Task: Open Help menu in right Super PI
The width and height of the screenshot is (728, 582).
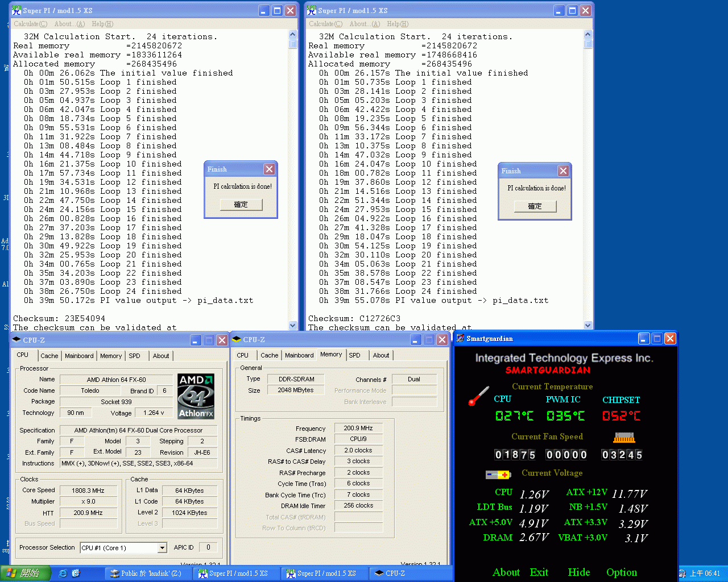Action: (398, 24)
